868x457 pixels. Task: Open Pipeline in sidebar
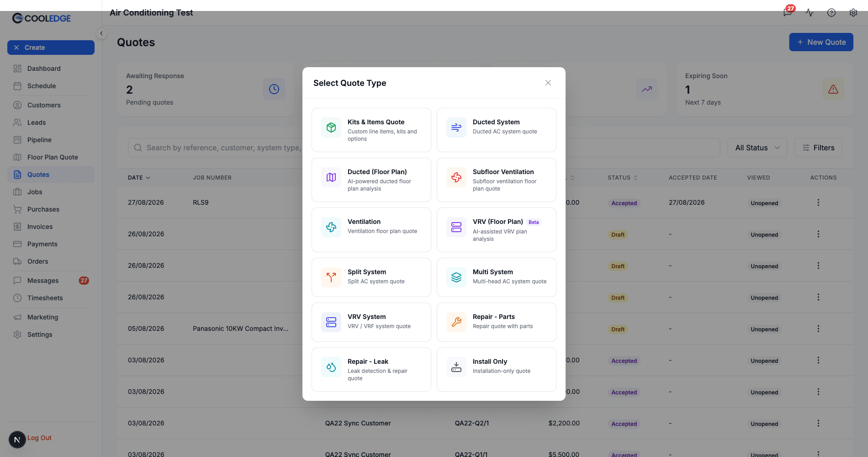51,140
